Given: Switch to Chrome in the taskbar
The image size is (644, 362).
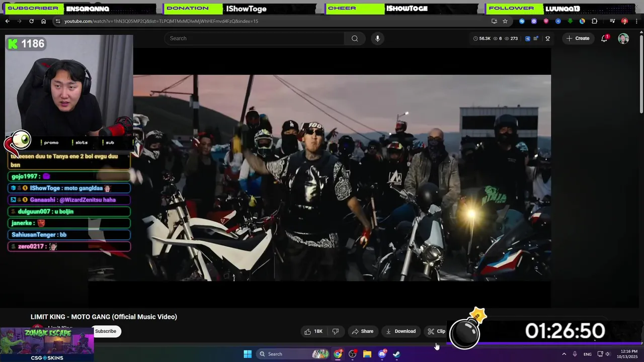Looking at the screenshot, I should [x=338, y=354].
